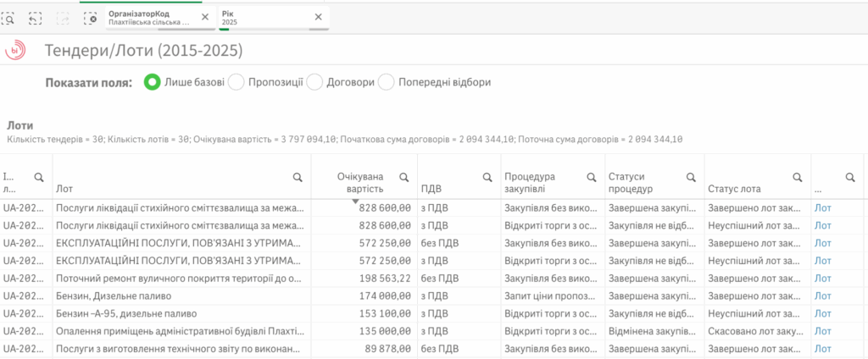The width and height of the screenshot is (868, 359).
Task: Step back one selection
Action: (x=35, y=17)
